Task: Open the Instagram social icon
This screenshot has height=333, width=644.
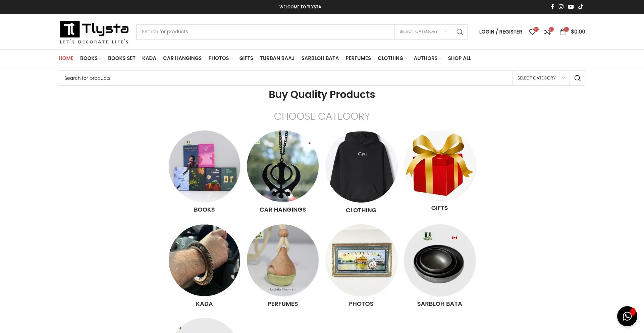Action: coord(561,7)
